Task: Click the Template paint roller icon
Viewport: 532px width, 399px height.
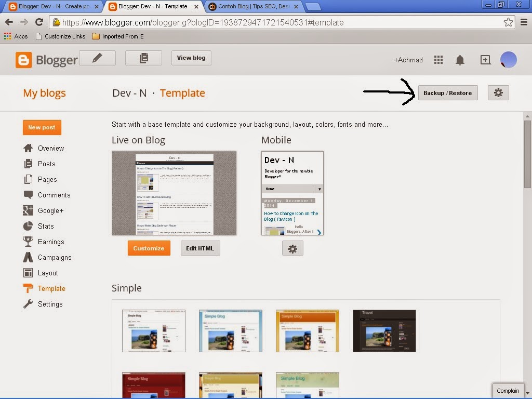Action: click(x=28, y=288)
